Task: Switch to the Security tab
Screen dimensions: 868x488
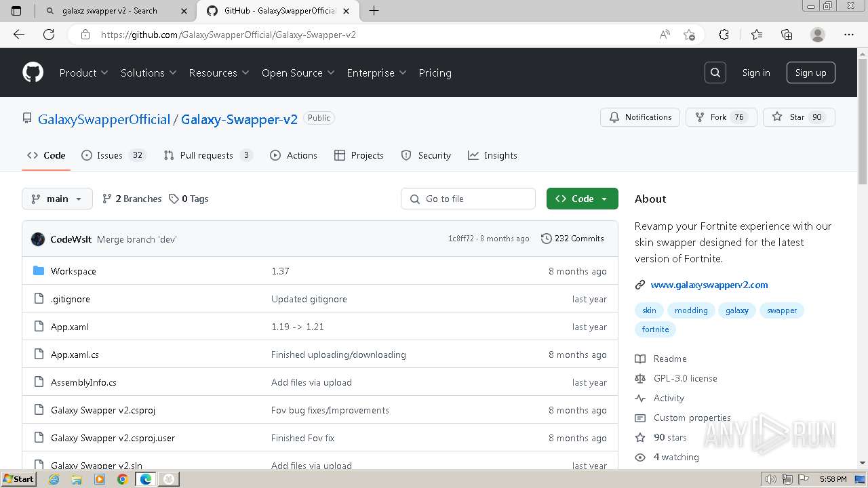Action: coord(426,155)
